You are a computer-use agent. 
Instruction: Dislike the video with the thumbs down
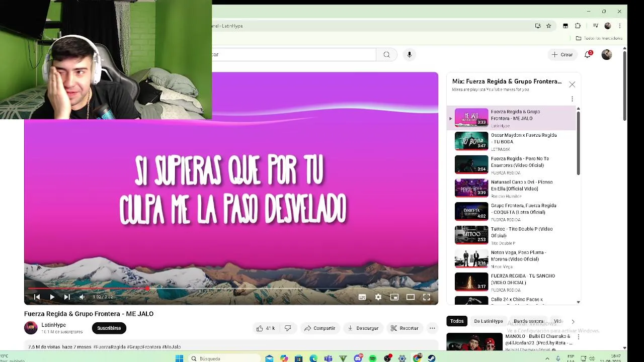click(288, 328)
